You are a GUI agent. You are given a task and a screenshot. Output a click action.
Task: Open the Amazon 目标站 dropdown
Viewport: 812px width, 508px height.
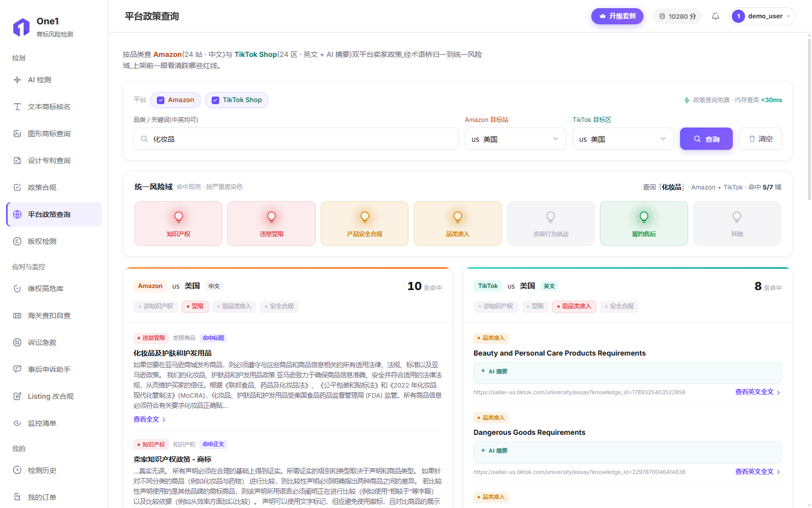(516, 139)
